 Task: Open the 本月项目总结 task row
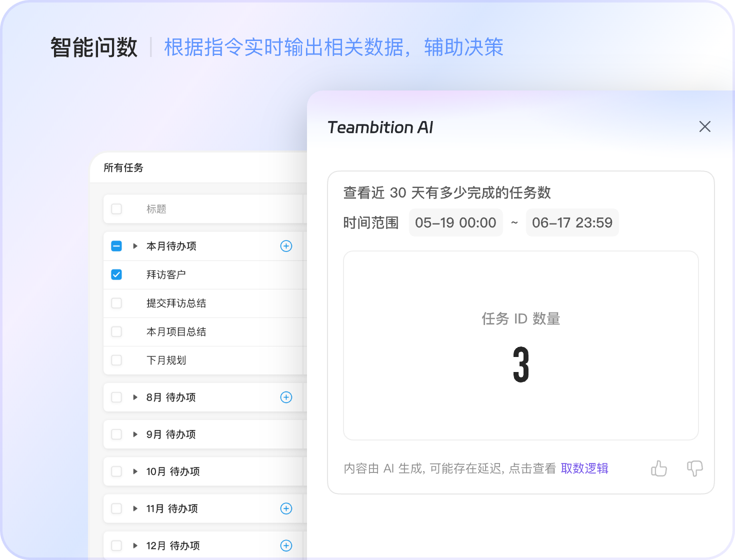pyautogui.click(x=205, y=331)
